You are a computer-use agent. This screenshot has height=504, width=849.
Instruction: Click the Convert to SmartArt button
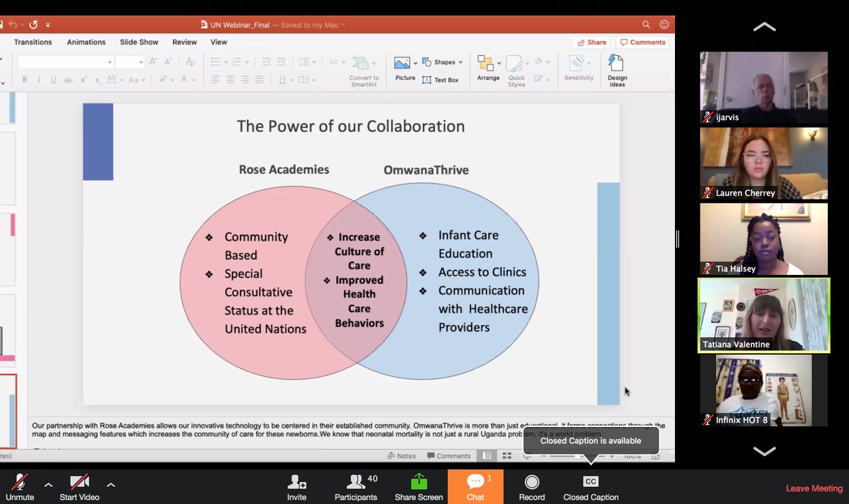pos(364,70)
